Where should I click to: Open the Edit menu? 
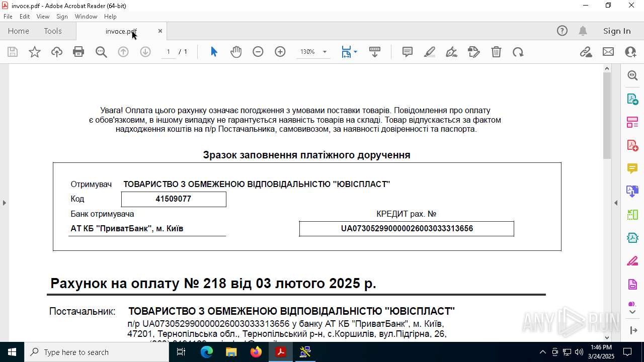25,17
